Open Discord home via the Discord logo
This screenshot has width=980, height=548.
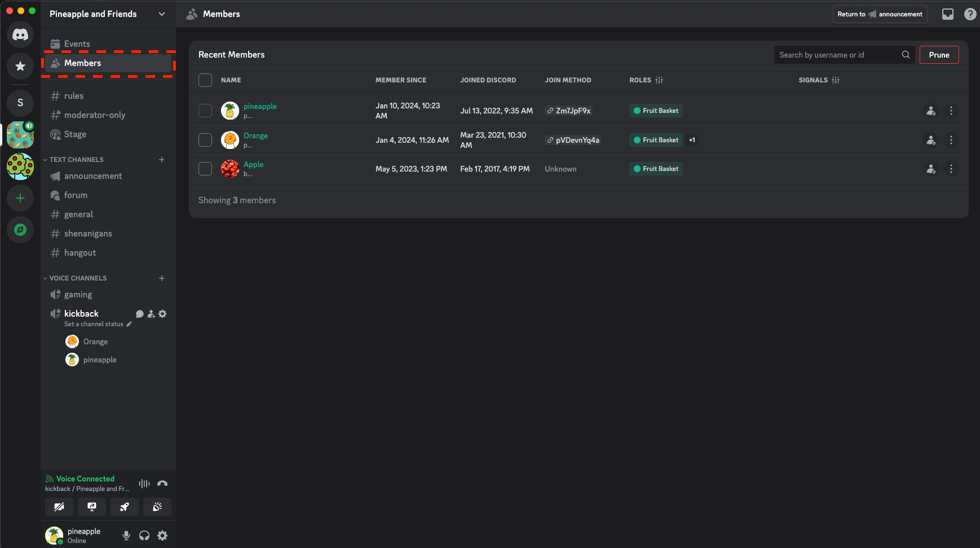tap(20, 34)
